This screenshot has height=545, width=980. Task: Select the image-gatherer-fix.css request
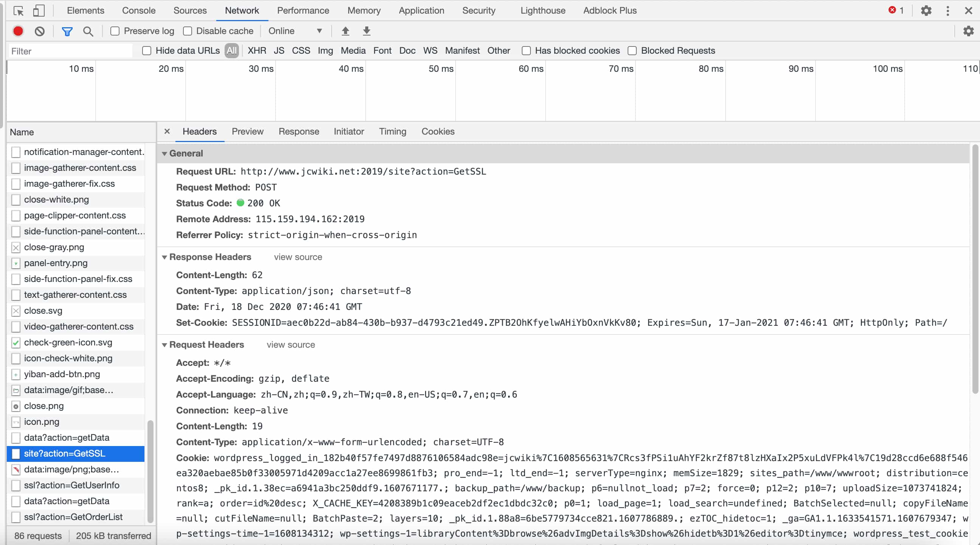click(76, 184)
